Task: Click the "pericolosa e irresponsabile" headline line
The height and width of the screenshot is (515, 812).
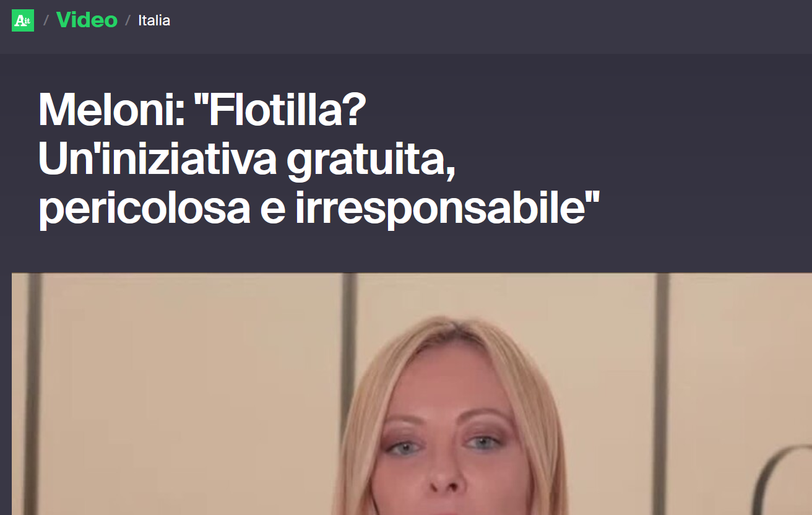Action: pos(319,209)
